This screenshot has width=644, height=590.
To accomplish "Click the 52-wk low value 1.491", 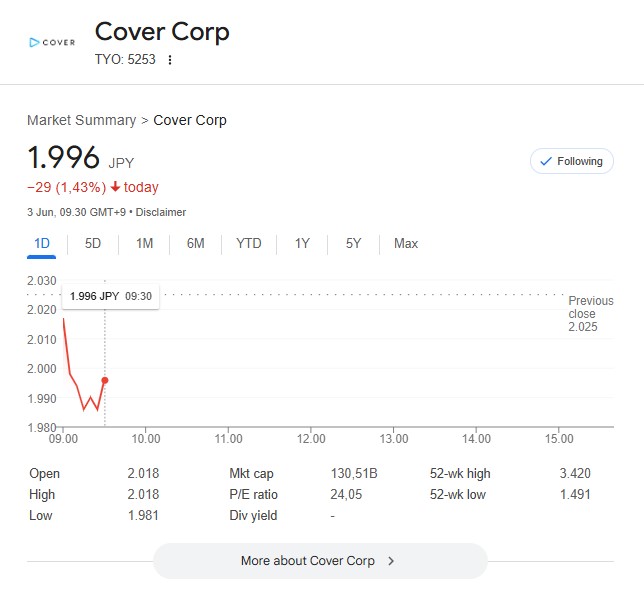I will click(x=575, y=494).
